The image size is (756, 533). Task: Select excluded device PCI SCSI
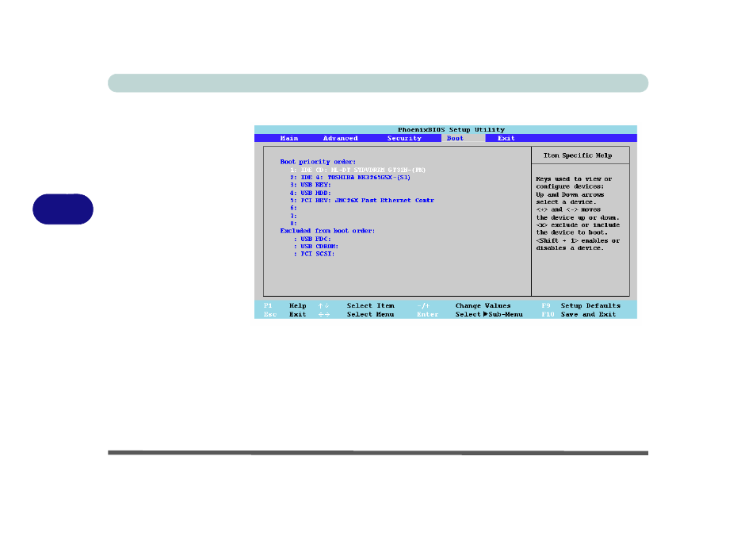tap(315, 254)
